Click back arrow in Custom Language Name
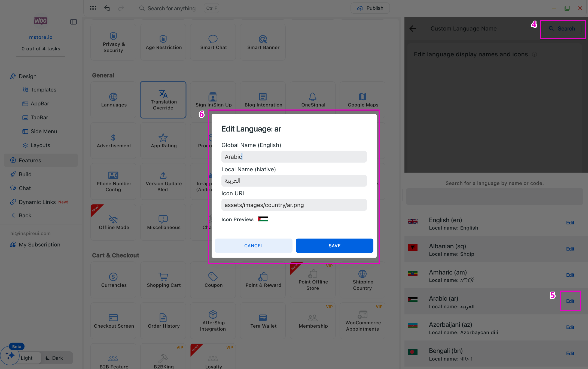 tap(413, 29)
